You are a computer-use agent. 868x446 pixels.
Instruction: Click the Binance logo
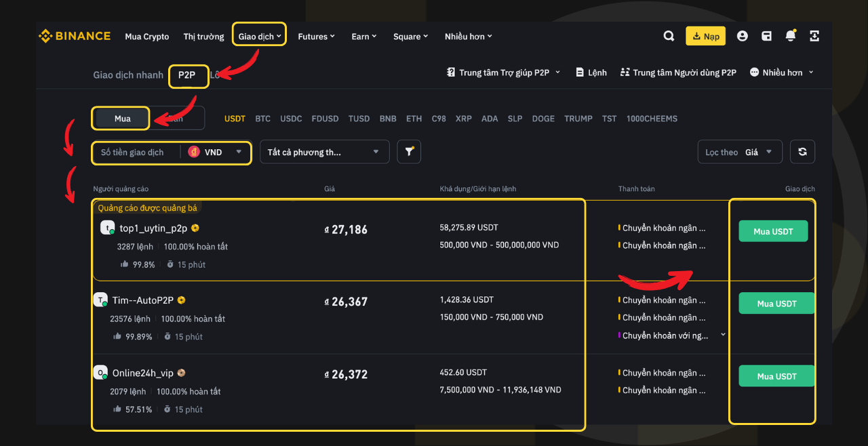(74, 36)
